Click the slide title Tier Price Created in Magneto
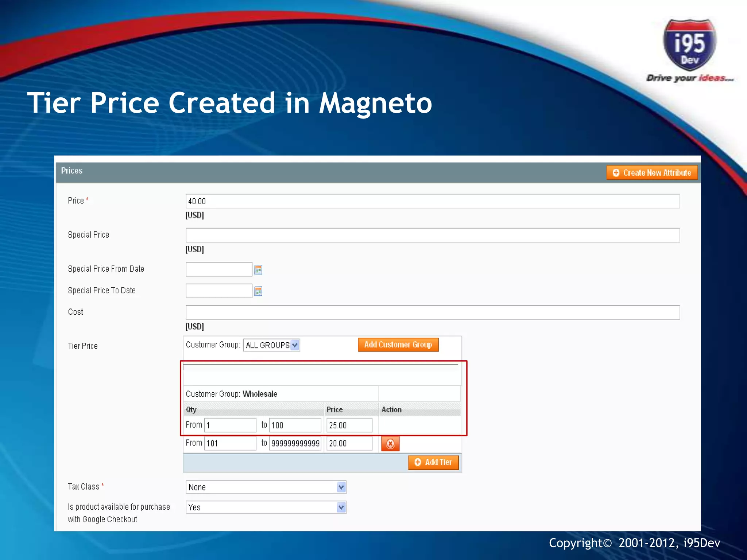747x560 pixels. point(230,103)
